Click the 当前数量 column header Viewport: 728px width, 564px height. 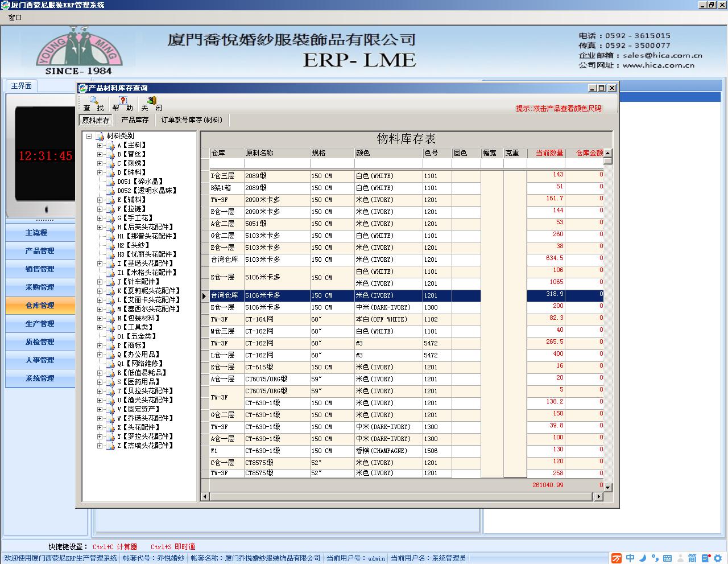coord(546,153)
